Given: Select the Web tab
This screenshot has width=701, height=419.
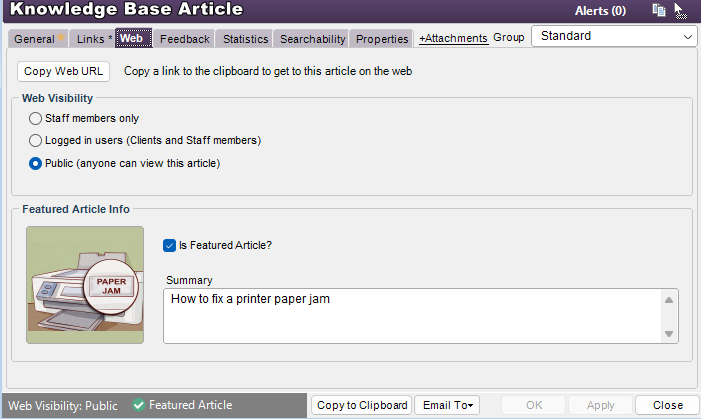Looking at the screenshot, I should pyautogui.click(x=133, y=38).
